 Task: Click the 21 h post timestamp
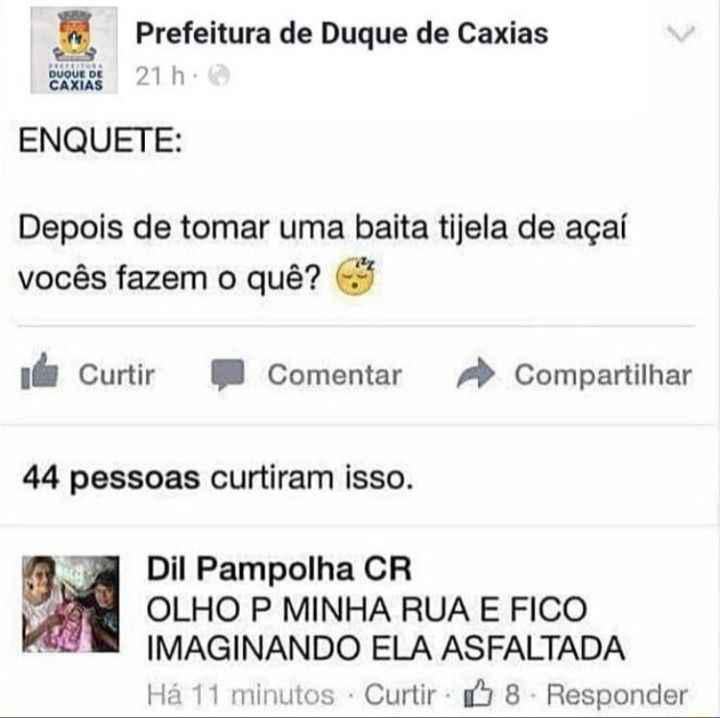point(160,76)
